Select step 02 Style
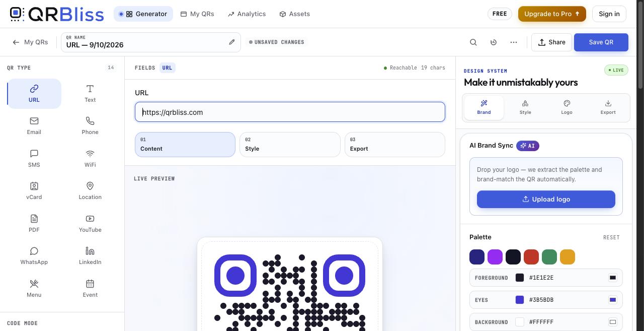The height and width of the screenshot is (331, 644). pos(290,145)
